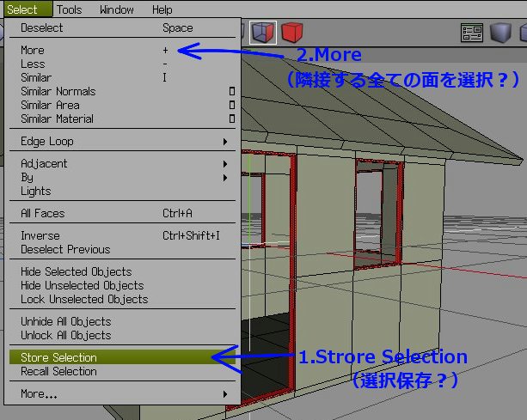Toggle the shaded grey cube view icon
This screenshot has height=420, width=527.
pyautogui.click(x=500, y=33)
